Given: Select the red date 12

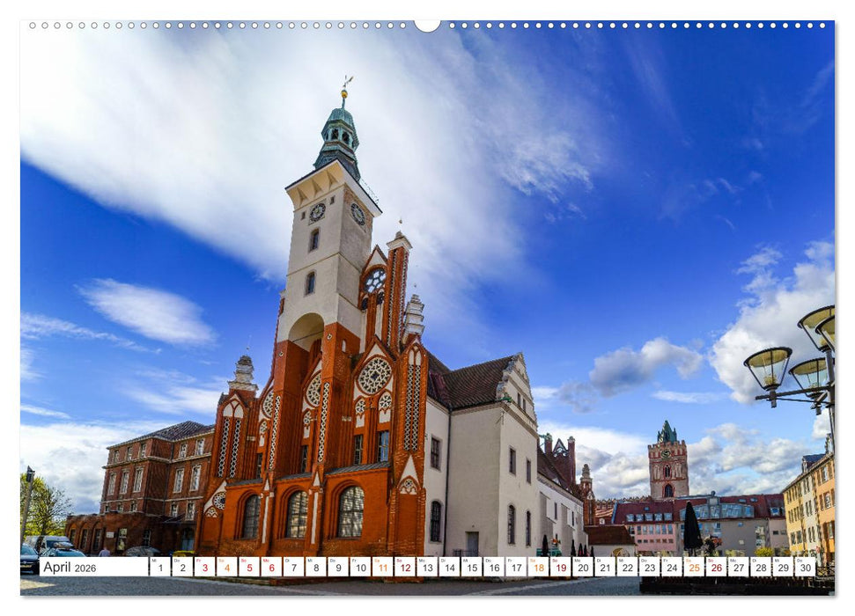Looking at the screenshot, I should pyautogui.click(x=404, y=567).
